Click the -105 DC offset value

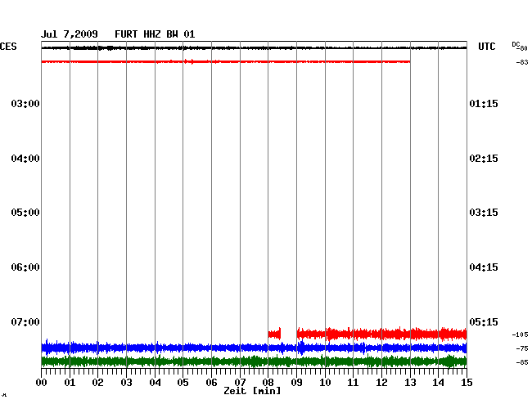[x=520, y=334]
